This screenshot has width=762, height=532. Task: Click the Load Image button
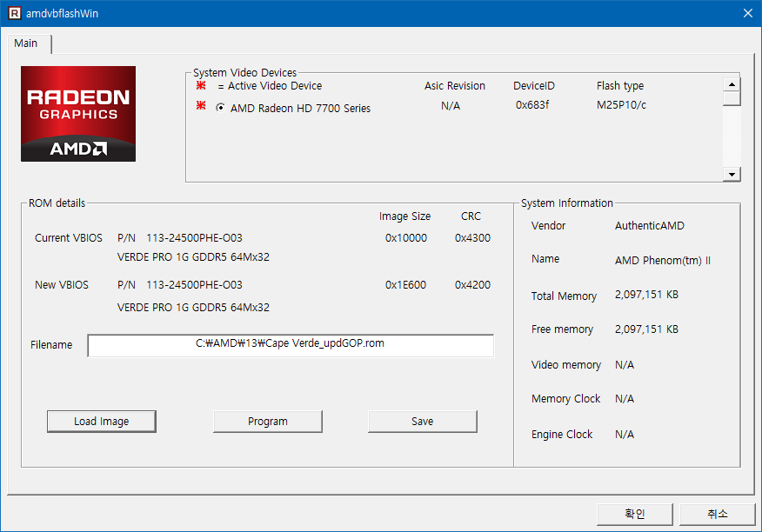coord(102,422)
